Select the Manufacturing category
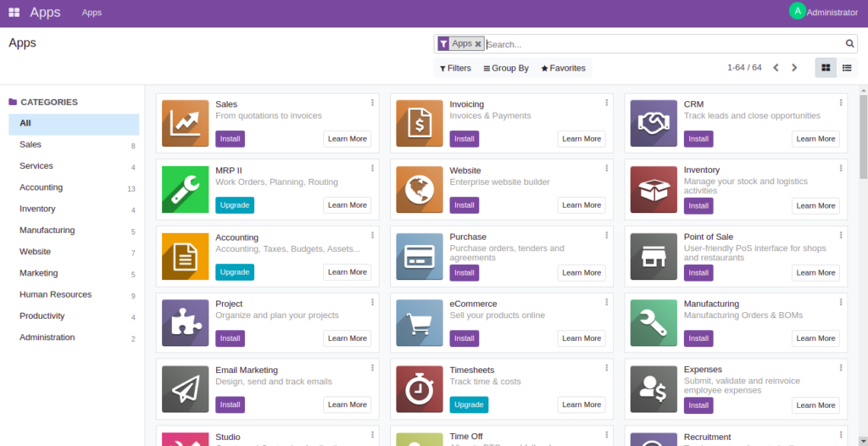Image resolution: width=868 pixels, height=446 pixels. tap(74, 231)
